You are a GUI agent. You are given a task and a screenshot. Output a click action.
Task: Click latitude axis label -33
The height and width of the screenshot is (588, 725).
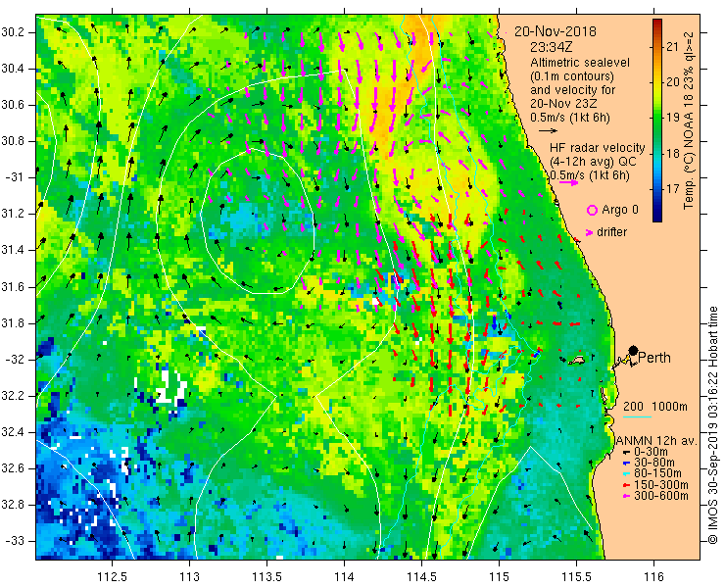[15, 541]
